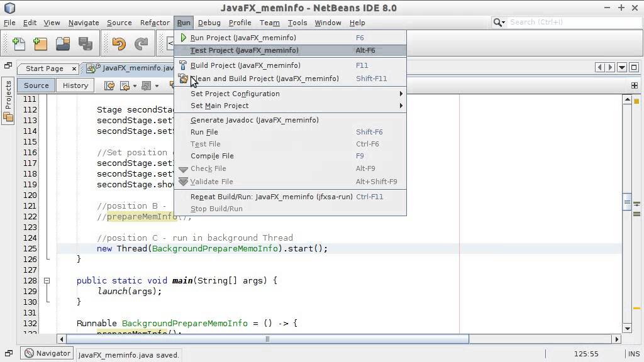Select Repeat Build/Run menu entry

coord(291,197)
